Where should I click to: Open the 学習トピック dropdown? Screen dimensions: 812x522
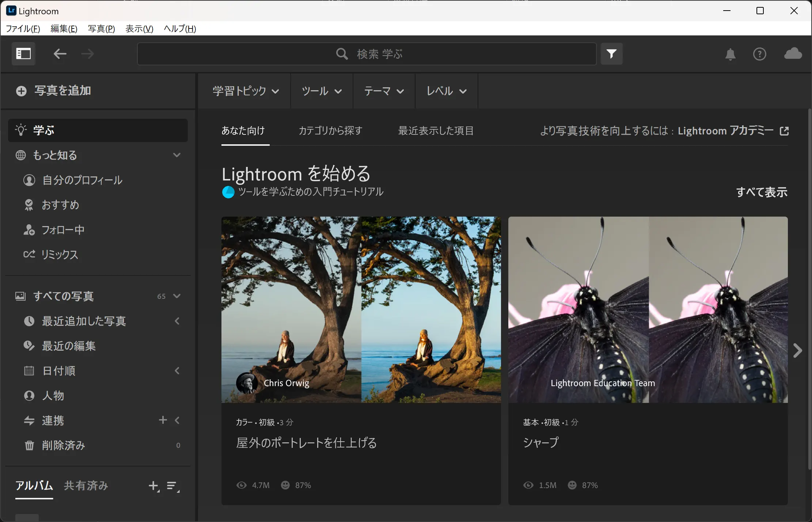pyautogui.click(x=246, y=91)
